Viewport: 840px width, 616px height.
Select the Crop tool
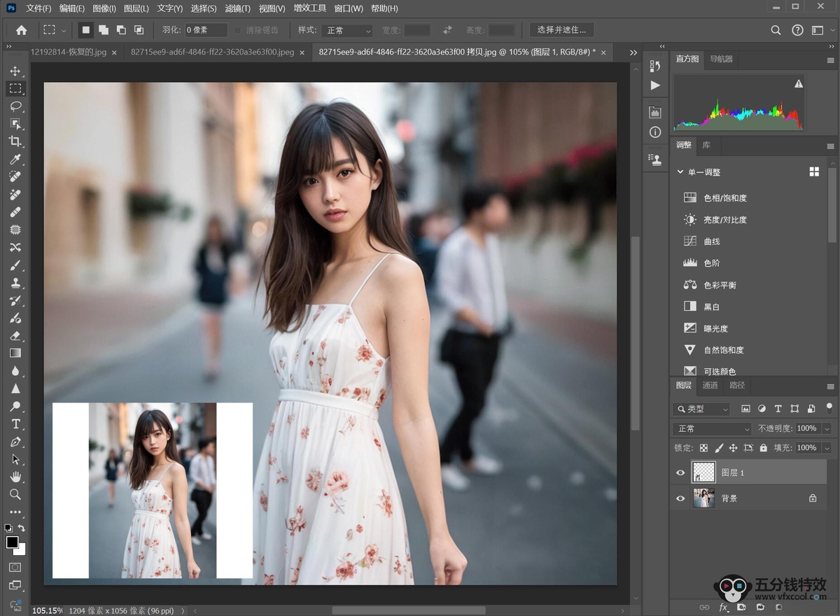coord(15,142)
